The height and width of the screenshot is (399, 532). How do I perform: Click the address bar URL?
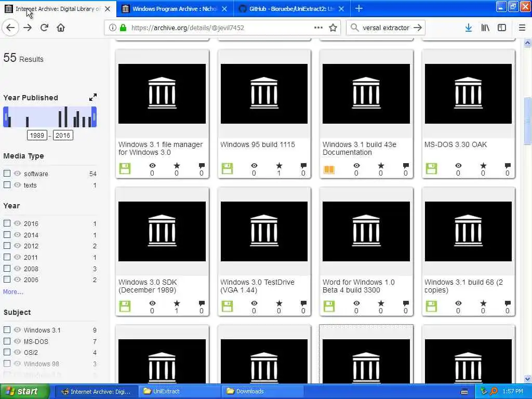tap(188, 28)
